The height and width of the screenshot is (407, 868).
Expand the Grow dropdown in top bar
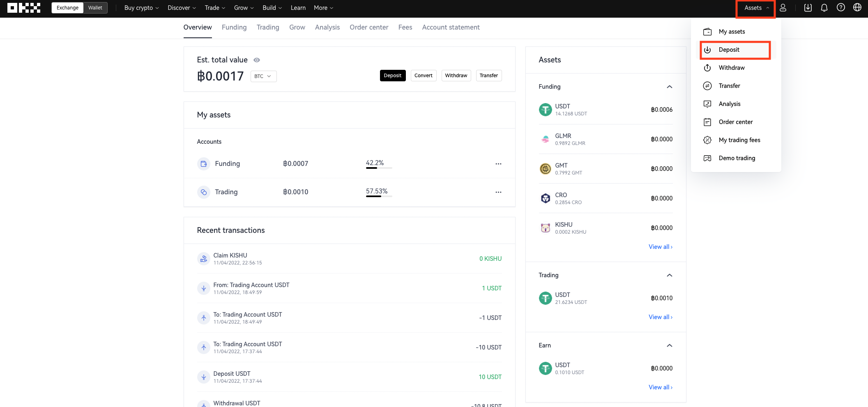pos(244,8)
